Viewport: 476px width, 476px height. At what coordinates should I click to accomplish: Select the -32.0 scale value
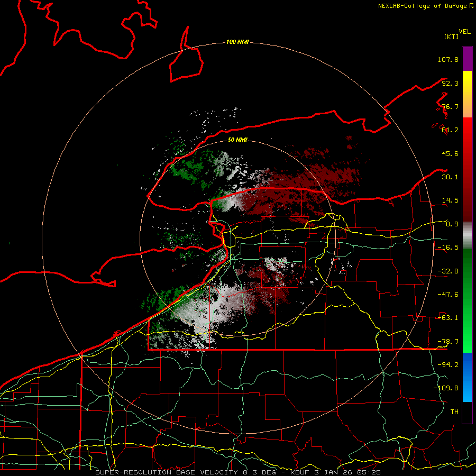[448, 271]
